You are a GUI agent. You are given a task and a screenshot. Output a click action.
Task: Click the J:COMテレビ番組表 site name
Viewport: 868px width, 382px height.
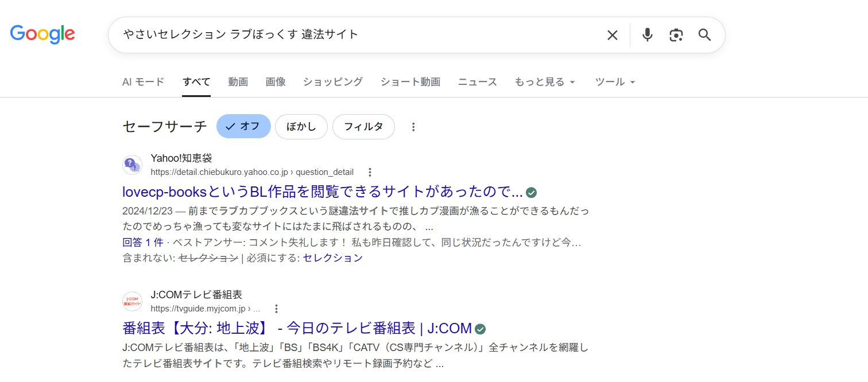point(196,295)
